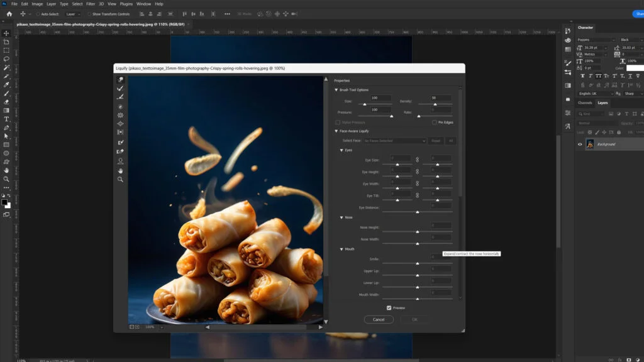Toggle the Auto-Select checkbox in options bar
Screen dimensions: 644x362
click(38, 14)
